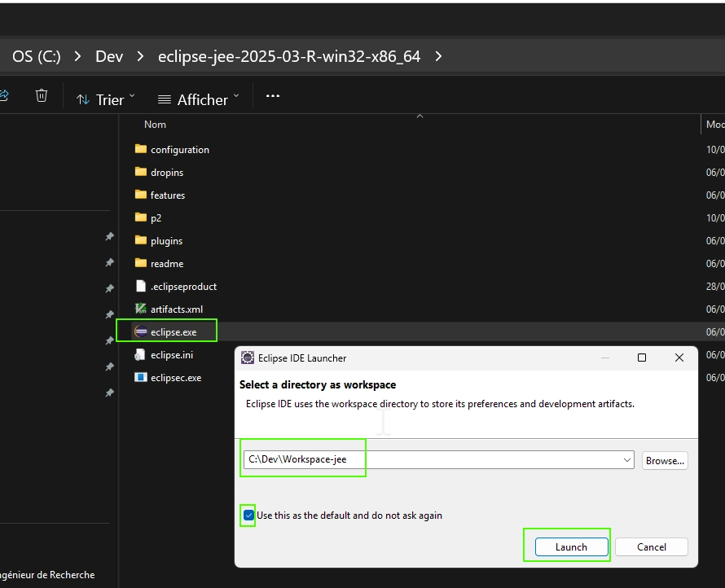The width and height of the screenshot is (725, 588).
Task: Select the artifacts.xml file icon
Action: coord(141,309)
